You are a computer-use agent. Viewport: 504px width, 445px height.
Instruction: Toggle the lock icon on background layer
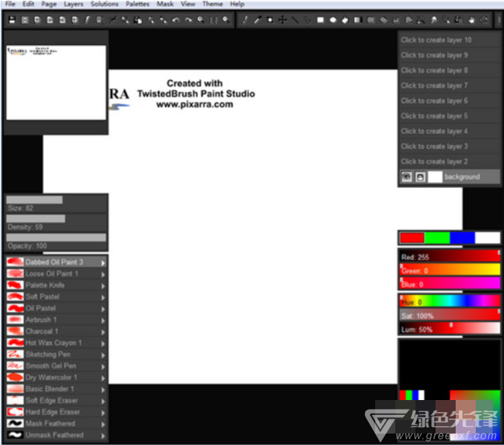coord(420,177)
